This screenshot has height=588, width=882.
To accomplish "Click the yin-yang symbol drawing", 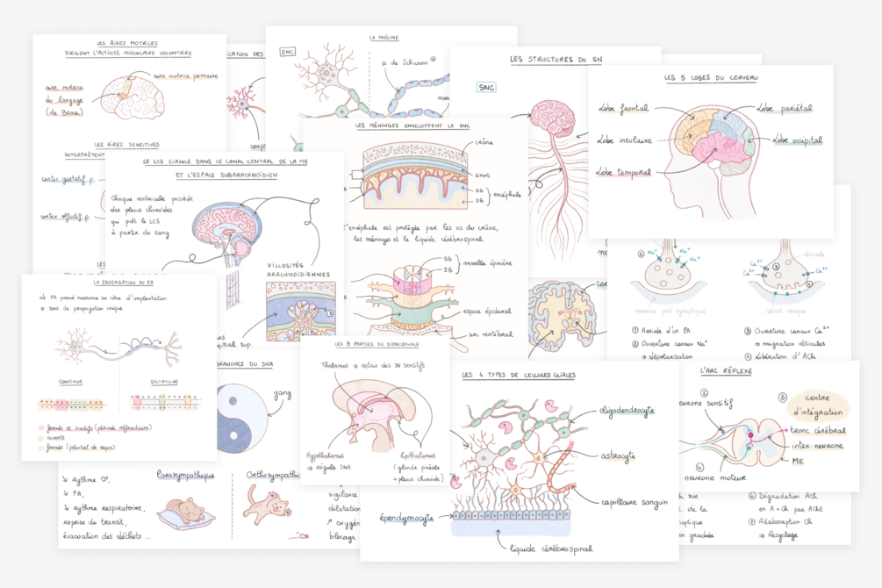I will coord(239,420).
